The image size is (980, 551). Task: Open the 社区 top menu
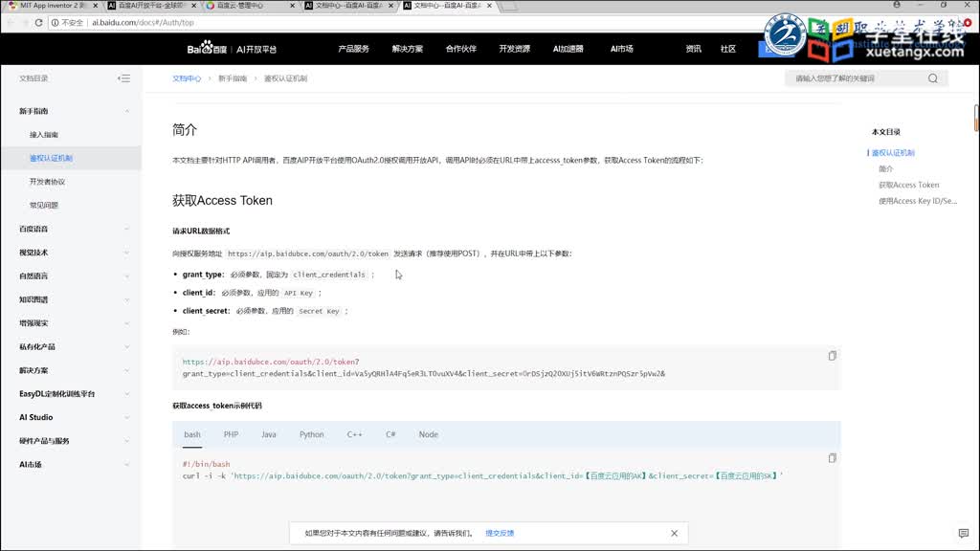(728, 49)
